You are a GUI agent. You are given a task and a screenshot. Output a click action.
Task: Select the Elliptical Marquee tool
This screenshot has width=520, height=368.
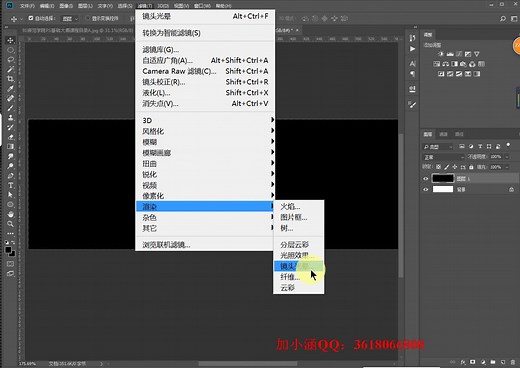pyautogui.click(x=11, y=50)
